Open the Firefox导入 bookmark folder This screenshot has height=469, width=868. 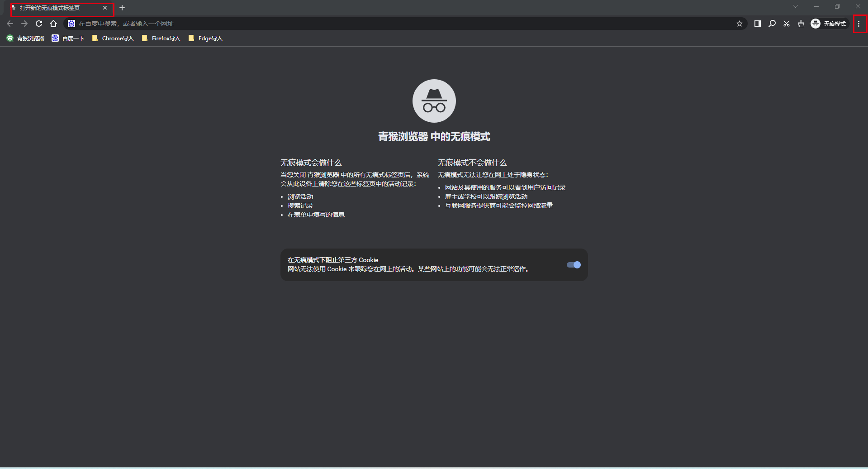[x=161, y=38]
